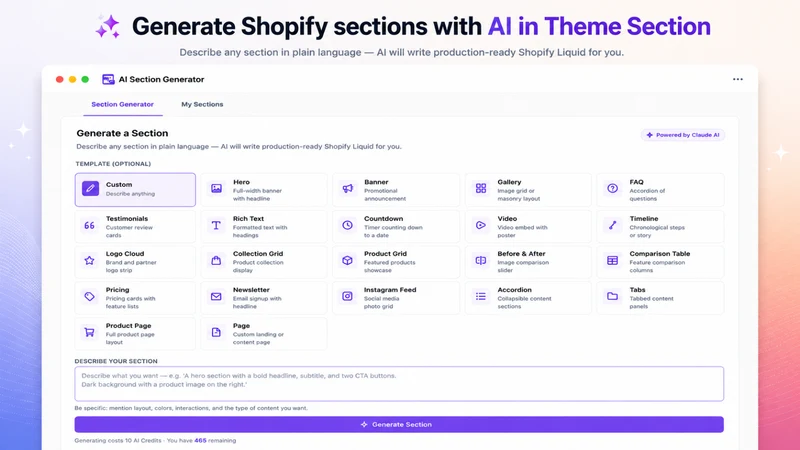Pick the Accordion list icon
Screen dimensions: 800x450
(481, 296)
